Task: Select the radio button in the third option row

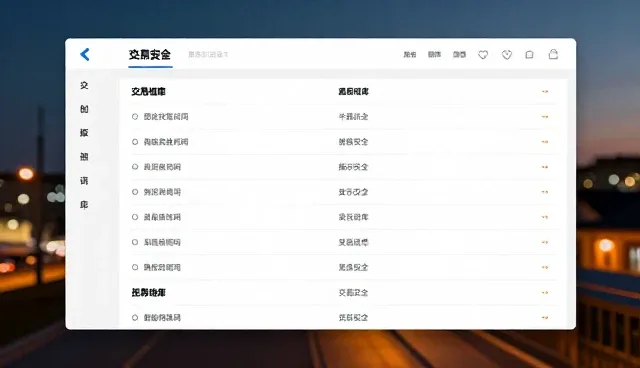Action: (x=135, y=167)
